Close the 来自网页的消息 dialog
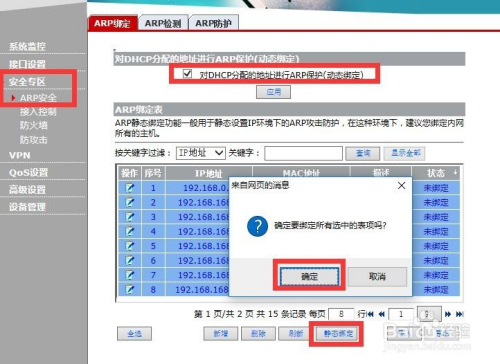Image resolution: width=500 pixels, height=364 pixels. 402,186
